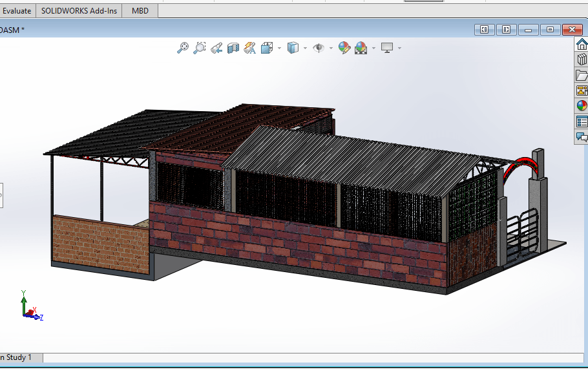
Task: Expand the View Orientation dropdown arrow
Action: pyautogui.click(x=279, y=48)
